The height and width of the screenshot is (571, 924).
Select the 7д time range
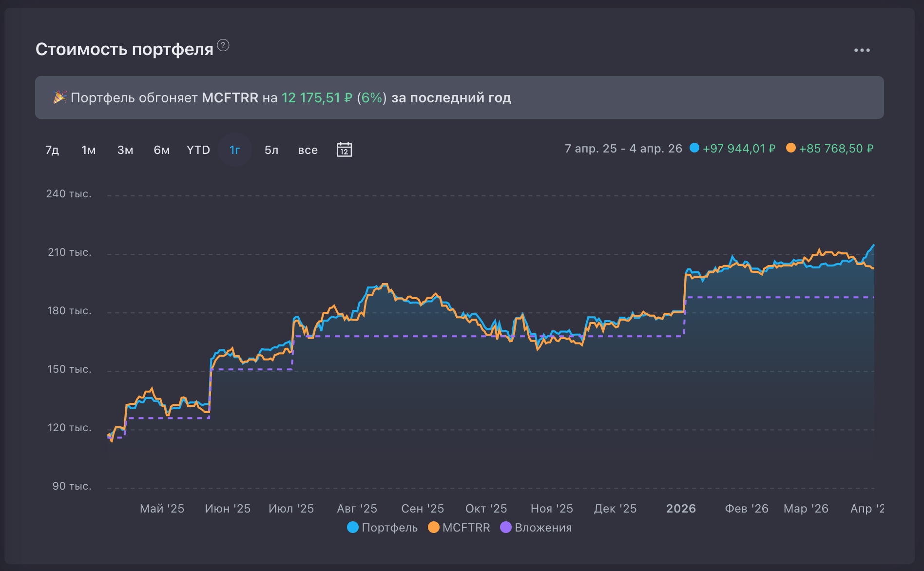tap(52, 150)
